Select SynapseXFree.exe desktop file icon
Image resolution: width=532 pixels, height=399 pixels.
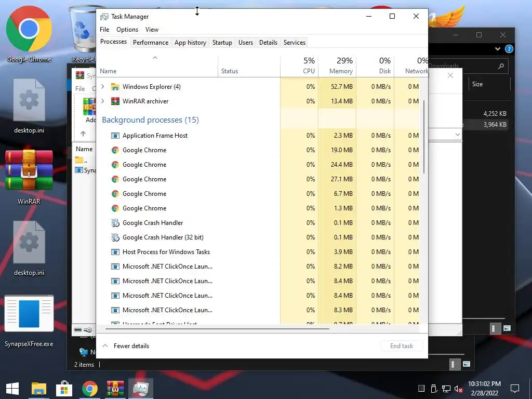(x=29, y=321)
